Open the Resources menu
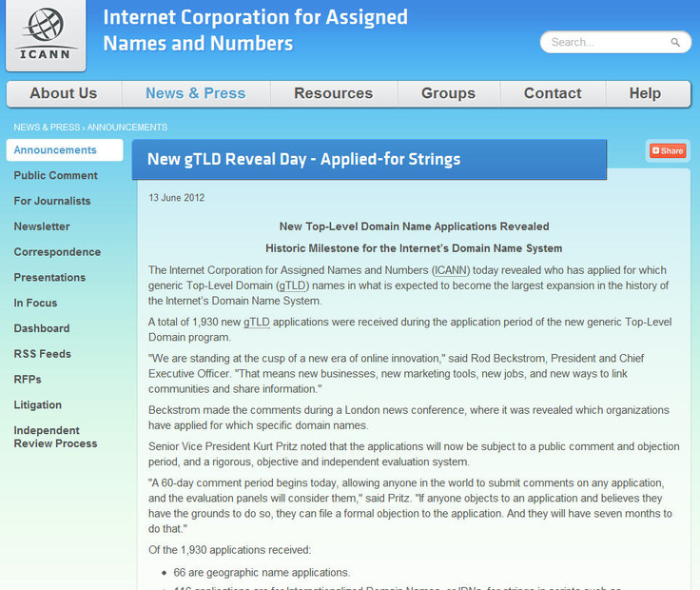 click(x=334, y=93)
